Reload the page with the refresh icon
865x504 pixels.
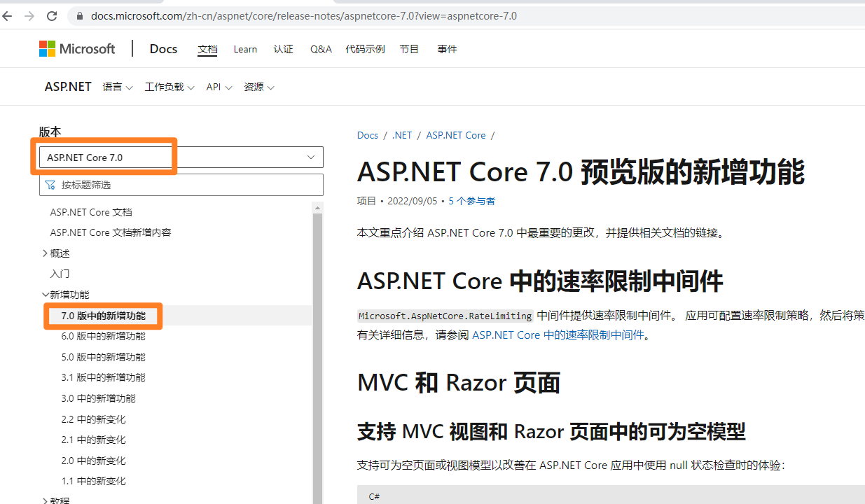tap(52, 15)
